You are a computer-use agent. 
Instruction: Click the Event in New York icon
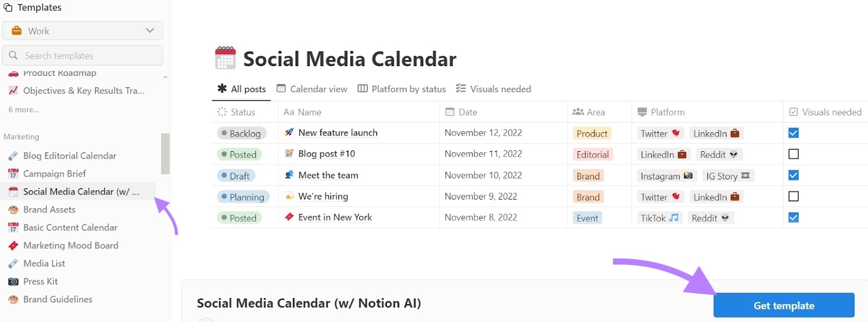(290, 217)
